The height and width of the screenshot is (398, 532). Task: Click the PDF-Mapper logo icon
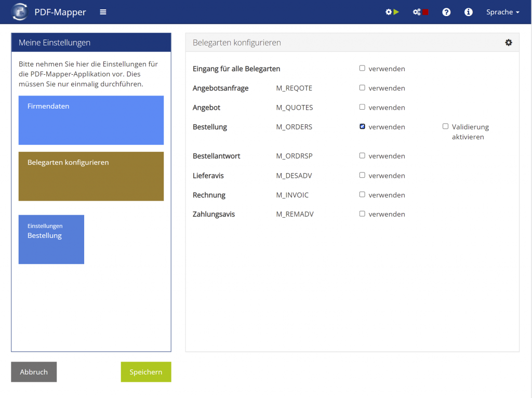(20, 12)
